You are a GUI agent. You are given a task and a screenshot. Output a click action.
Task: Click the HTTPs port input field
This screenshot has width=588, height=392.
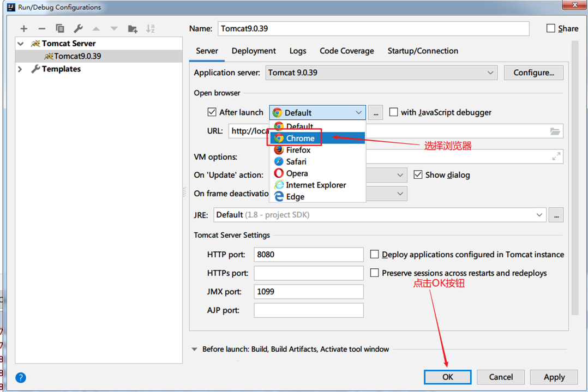pos(309,273)
